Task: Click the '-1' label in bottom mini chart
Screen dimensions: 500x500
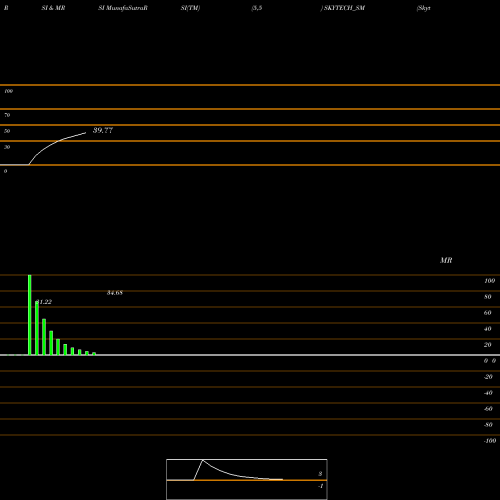Action: coord(320,486)
